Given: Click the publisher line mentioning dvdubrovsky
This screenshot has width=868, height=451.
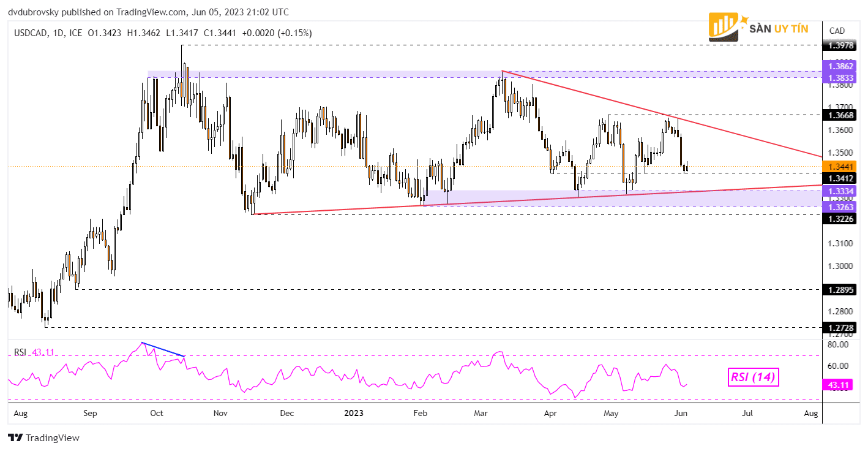Looking at the screenshot, I should click(x=149, y=12).
